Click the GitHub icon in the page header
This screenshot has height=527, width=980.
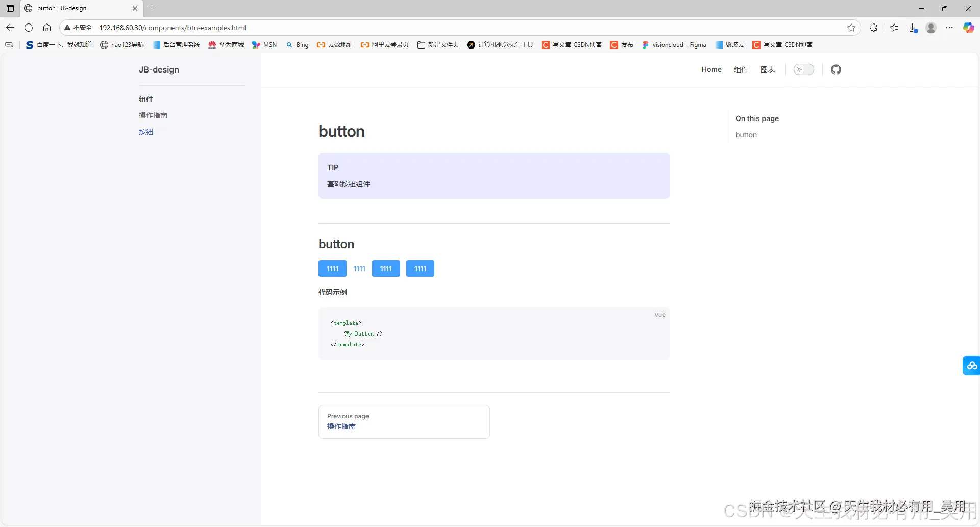coord(836,69)
